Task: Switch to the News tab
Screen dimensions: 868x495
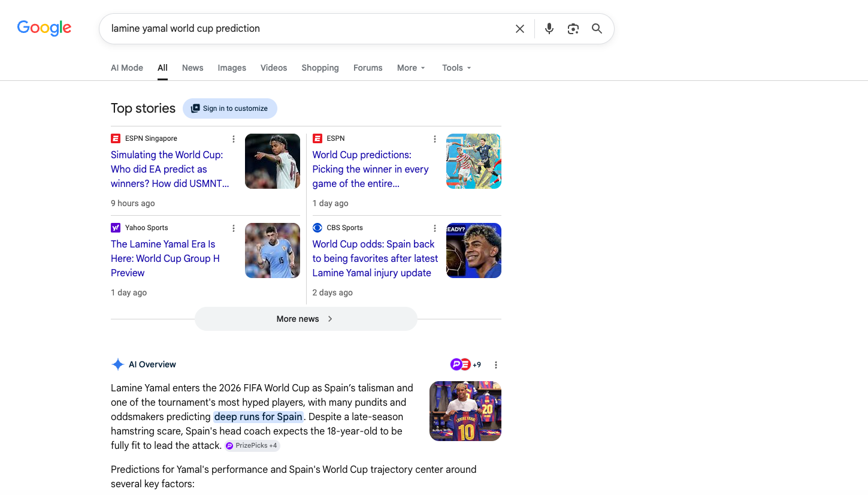Action: click(192, 68)
